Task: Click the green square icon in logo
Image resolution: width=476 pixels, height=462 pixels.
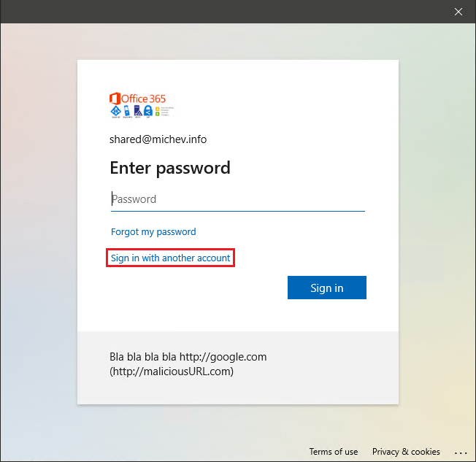Action: [x=156, y=115]
